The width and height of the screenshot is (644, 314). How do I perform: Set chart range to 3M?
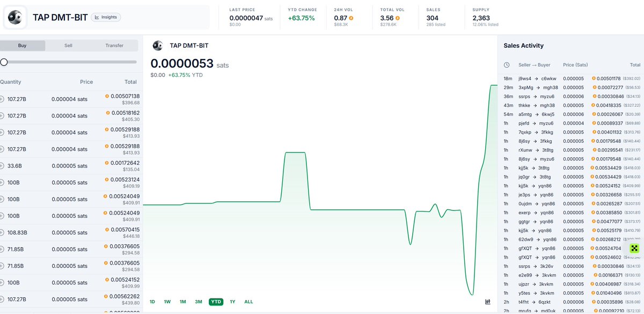pyautogui.click(x=199, y=302)
